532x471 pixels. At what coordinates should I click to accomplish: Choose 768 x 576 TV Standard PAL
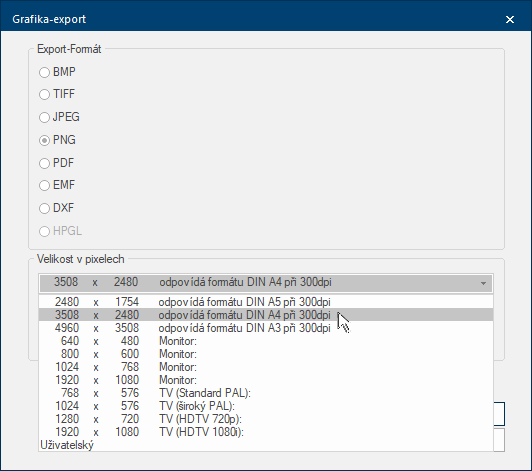click(266, 393)
